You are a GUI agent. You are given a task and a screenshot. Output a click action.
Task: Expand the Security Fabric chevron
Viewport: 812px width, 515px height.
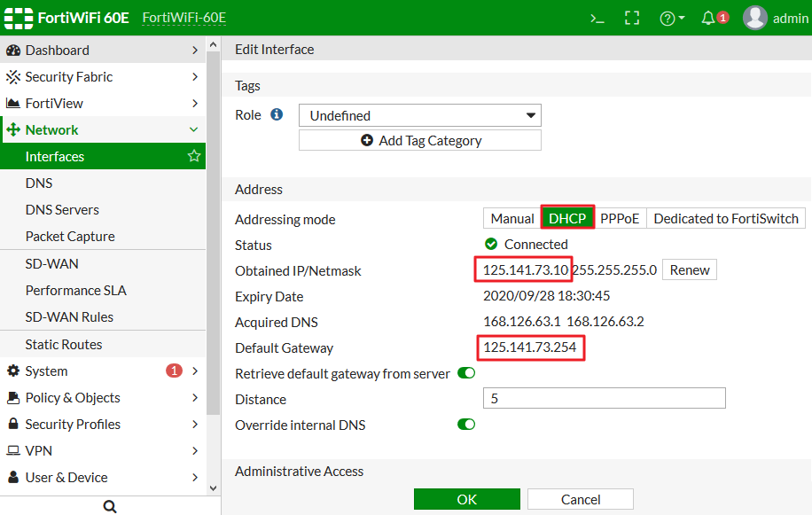pyautogui.click(x=195, y=76)
